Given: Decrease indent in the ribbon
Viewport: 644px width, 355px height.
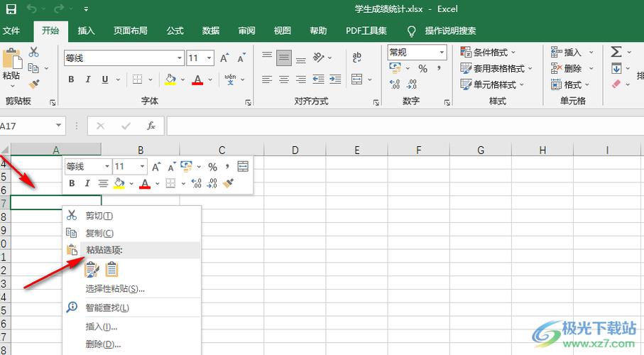Looking at the screenshot, I should tap(318, 79).
